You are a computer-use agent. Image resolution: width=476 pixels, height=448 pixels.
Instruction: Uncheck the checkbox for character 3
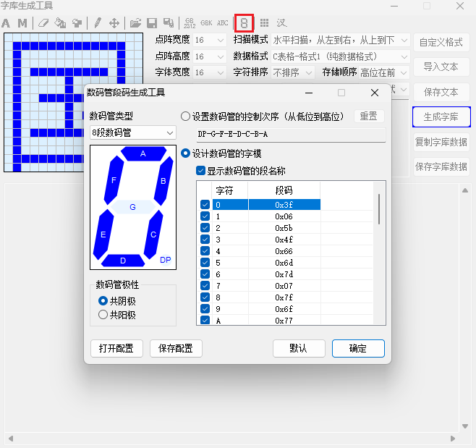205,240
